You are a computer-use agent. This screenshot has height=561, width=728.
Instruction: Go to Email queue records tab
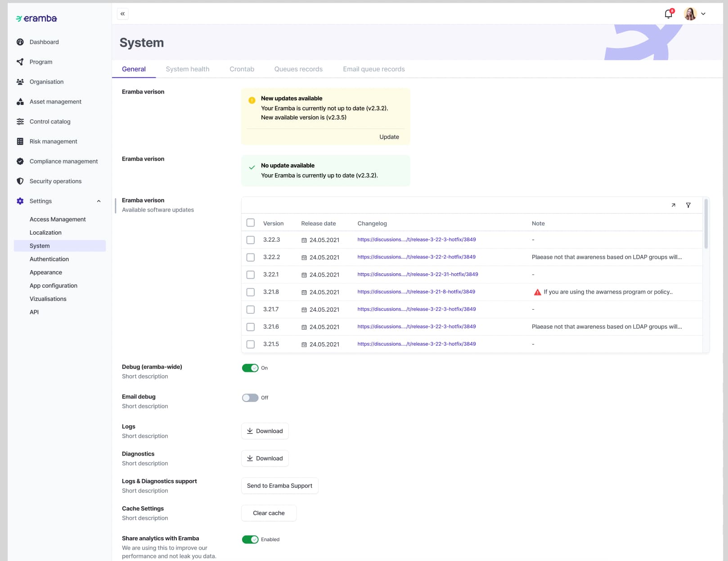point(374,69)
